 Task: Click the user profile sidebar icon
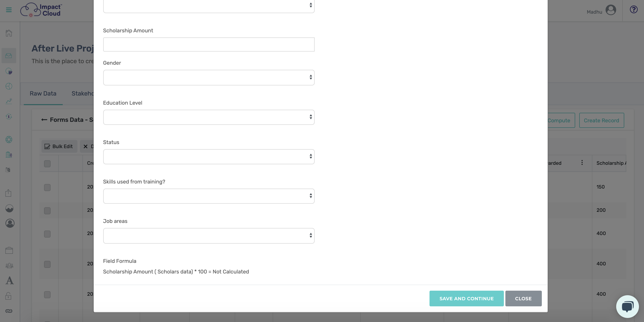pos(10,223)
